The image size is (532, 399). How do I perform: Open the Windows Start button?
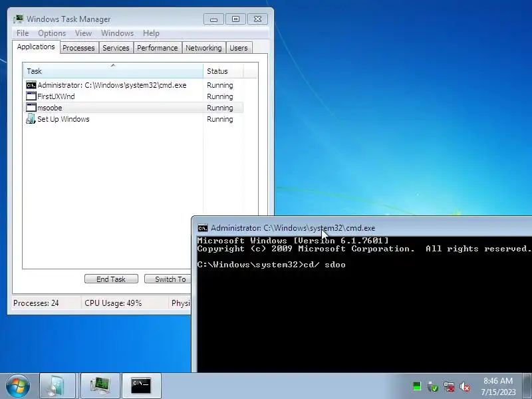pos(18,386)
